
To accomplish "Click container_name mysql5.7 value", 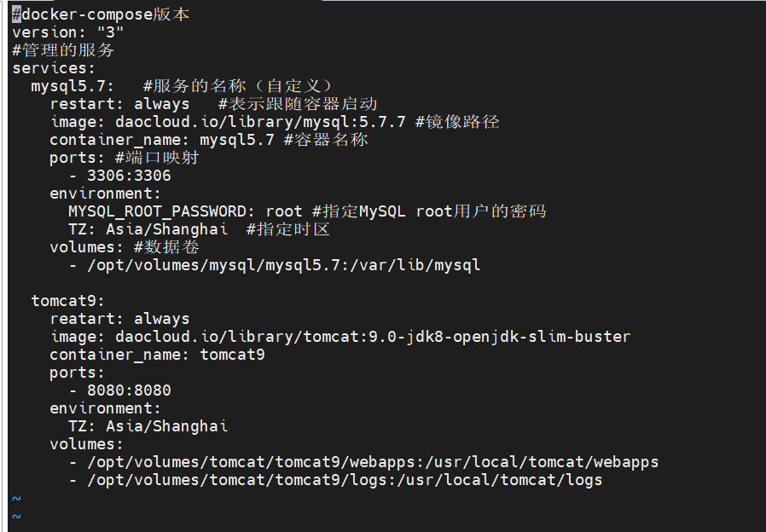I will click(x=237, y=140).
